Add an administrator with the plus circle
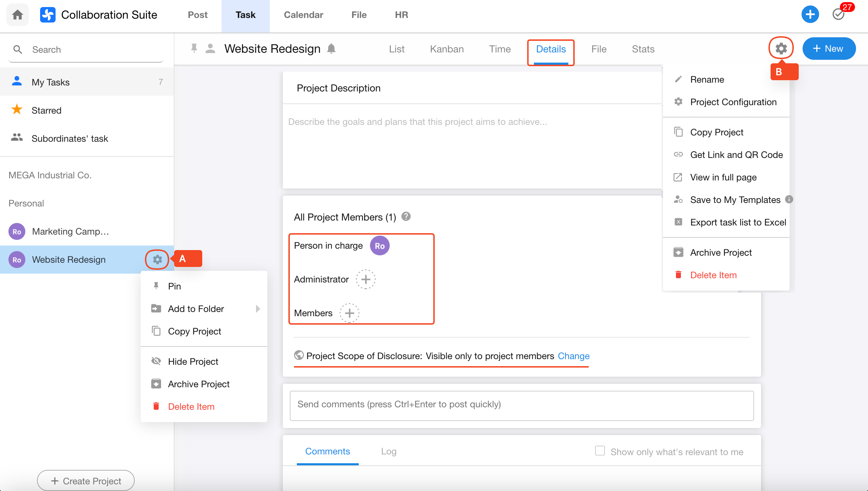This screenshot has width=868, height=491. pyautogui.click(x=365, y=279)
